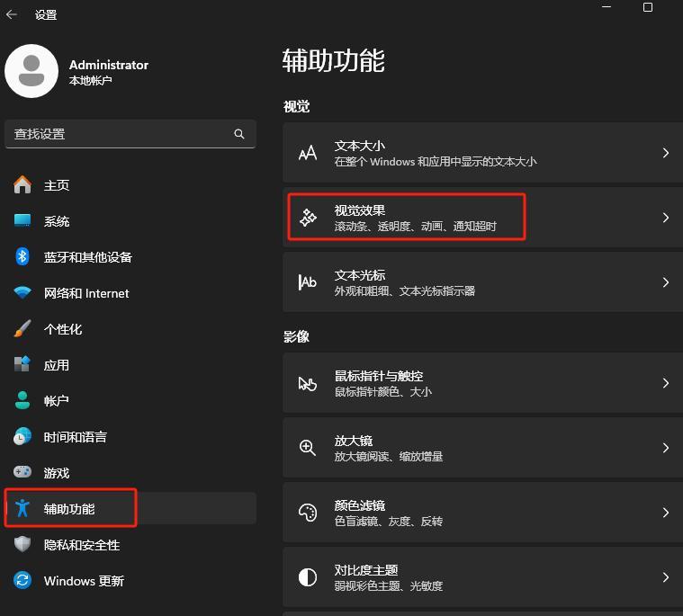Select 网络和 Internet in the sidebar

tap(86, 293)
